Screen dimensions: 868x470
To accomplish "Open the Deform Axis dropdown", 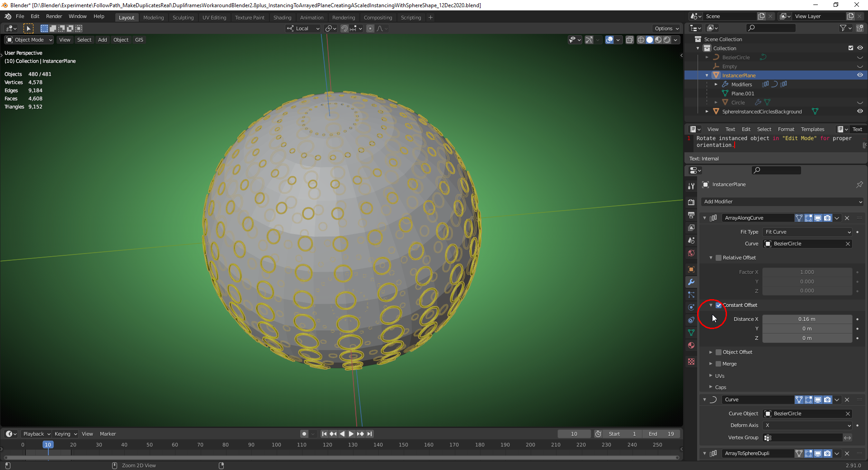I will [x=807, y=425].
